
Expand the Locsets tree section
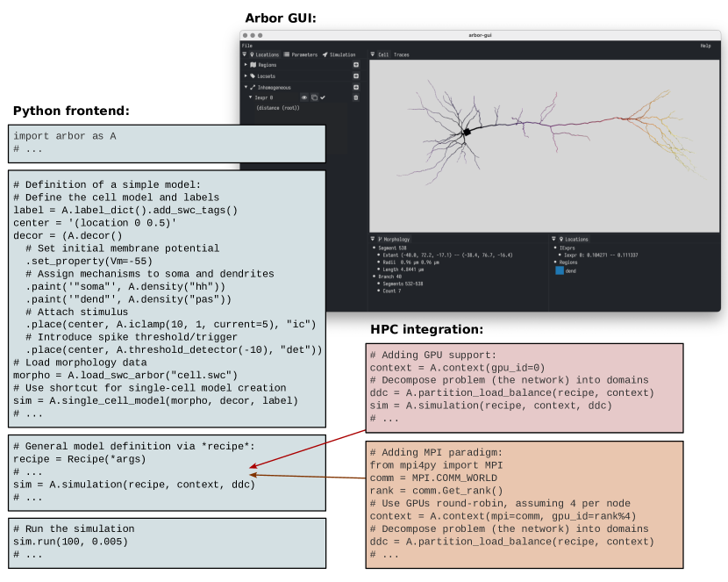[x=246, y=76]
